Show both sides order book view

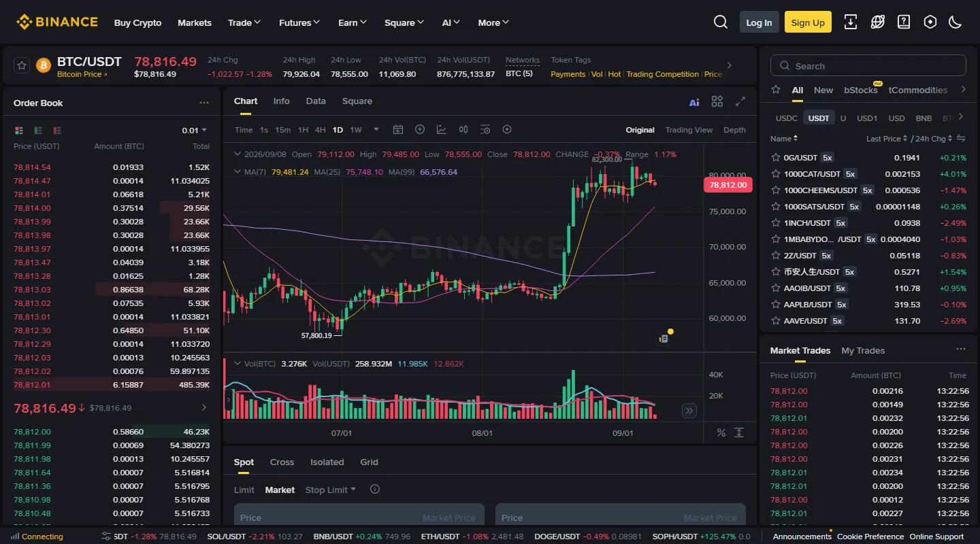19,130
